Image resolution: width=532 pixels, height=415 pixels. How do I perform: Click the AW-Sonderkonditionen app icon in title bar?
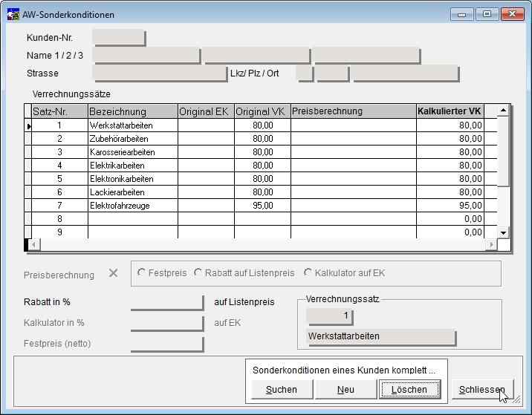click(x=13, y=15)
